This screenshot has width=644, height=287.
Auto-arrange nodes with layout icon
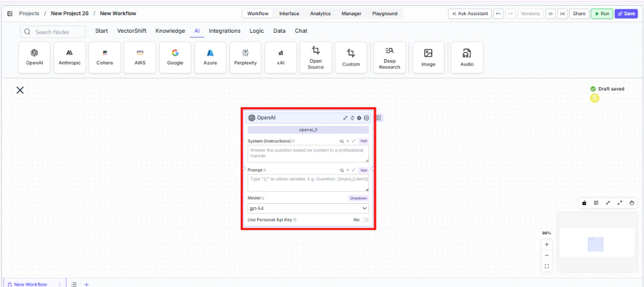tap(596, 203)
